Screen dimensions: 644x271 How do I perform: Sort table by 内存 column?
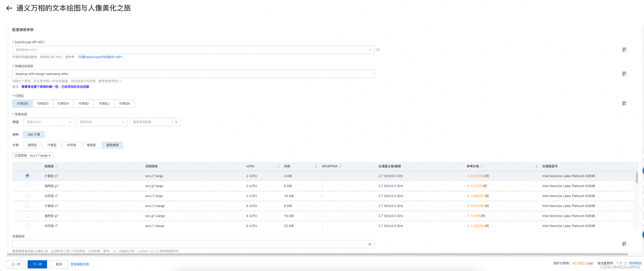pos(316,166)
